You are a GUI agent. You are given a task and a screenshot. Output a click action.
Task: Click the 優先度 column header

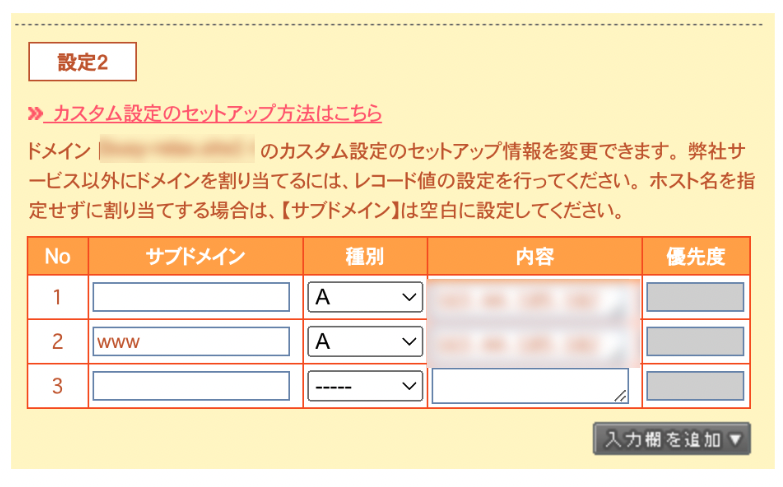click(x=695, y=256)
